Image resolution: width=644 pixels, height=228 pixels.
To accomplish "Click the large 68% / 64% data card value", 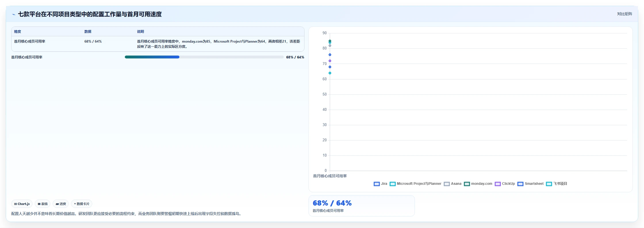I will 332,203.
